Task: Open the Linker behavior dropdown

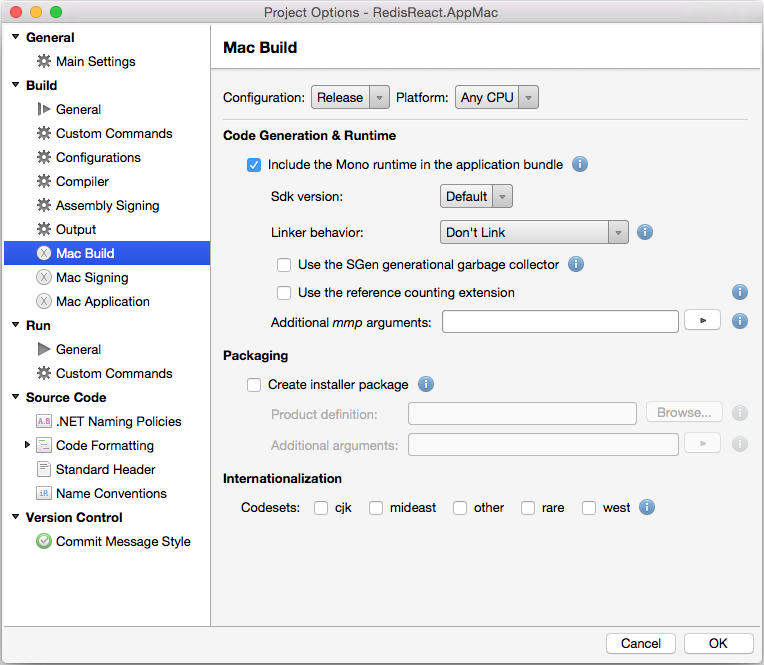Action: pos(534,232)
